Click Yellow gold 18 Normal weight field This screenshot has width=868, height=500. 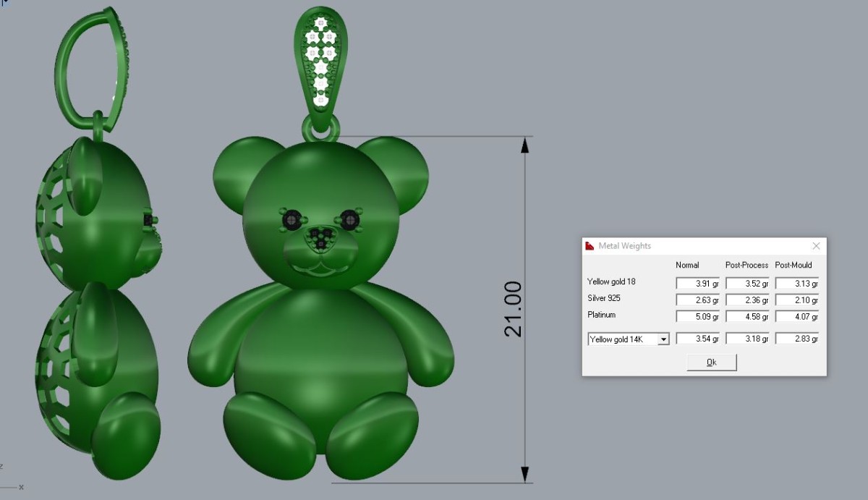pyautogui.click(x=697, y=284)
